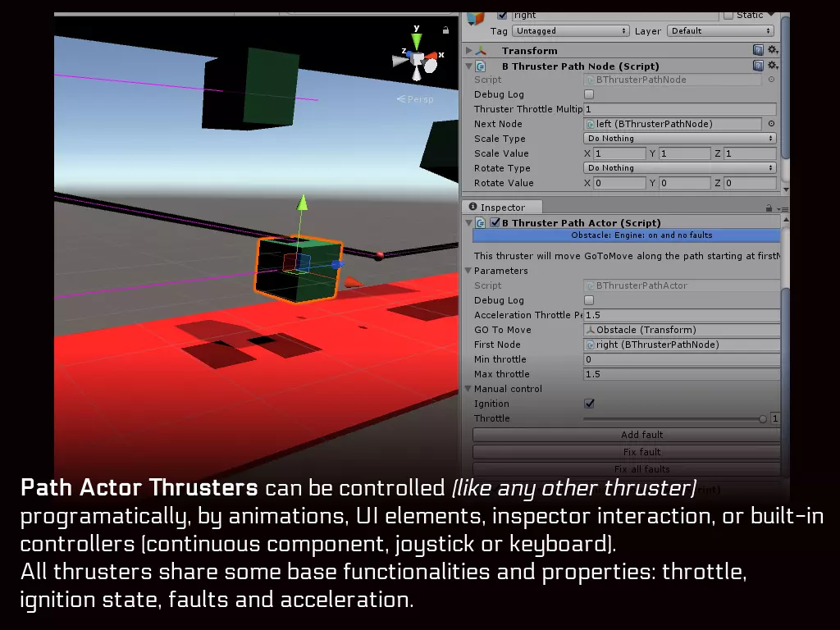
Task: Collapse the B Thruster Path Node component
Action: click(468, 66)
